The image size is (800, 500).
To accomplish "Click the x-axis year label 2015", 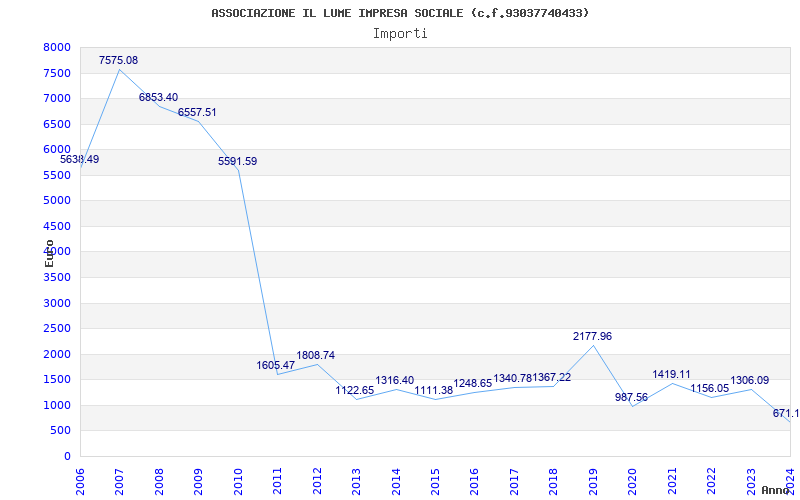I will [435, 482].
